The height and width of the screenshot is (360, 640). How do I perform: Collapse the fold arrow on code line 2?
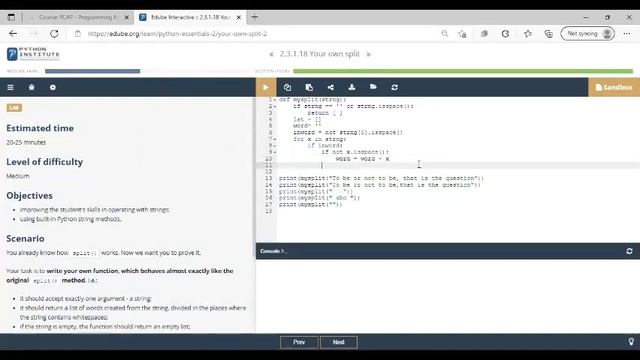(275, 107)
